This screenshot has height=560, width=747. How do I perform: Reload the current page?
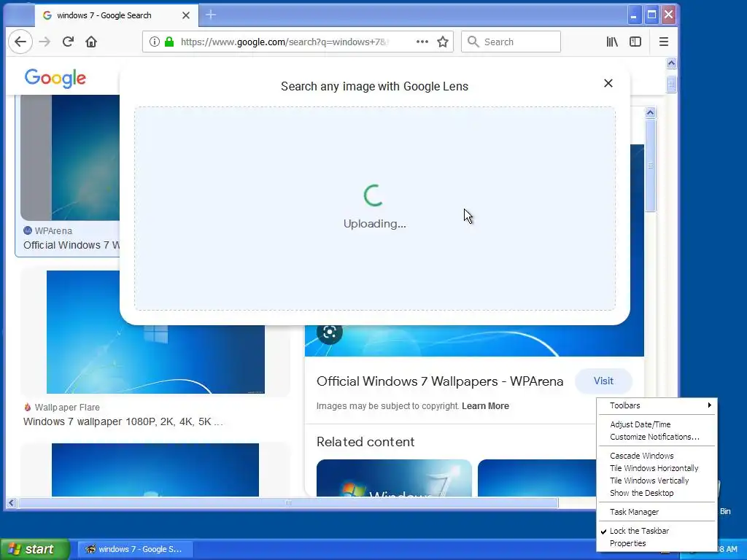68,42
